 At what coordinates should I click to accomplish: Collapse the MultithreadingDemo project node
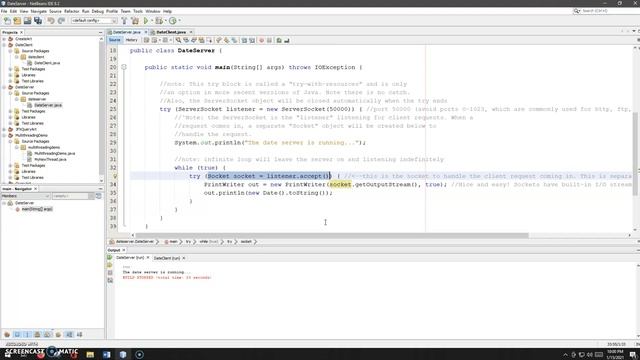4,135
